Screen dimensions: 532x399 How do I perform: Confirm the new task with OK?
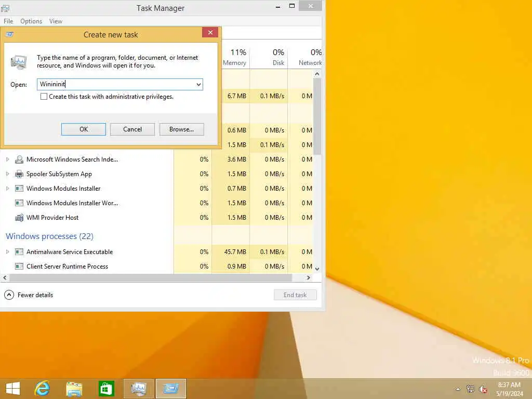coord(84,129)
